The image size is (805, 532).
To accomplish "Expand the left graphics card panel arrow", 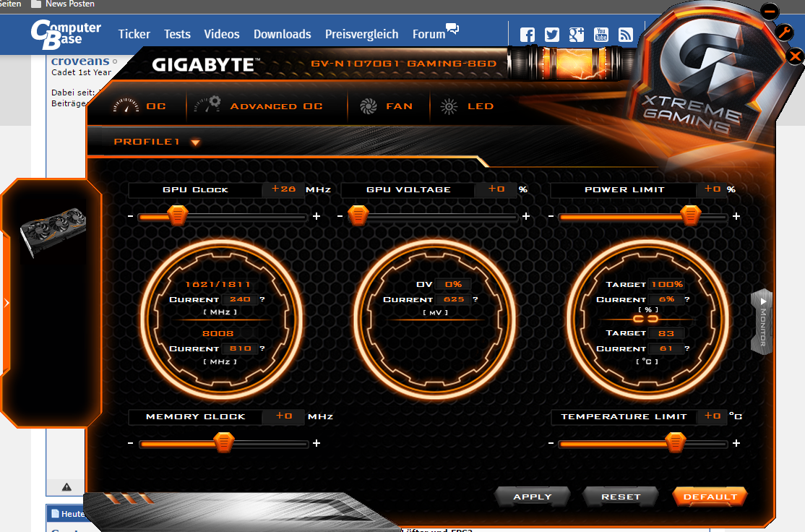I will coord(7,303).
